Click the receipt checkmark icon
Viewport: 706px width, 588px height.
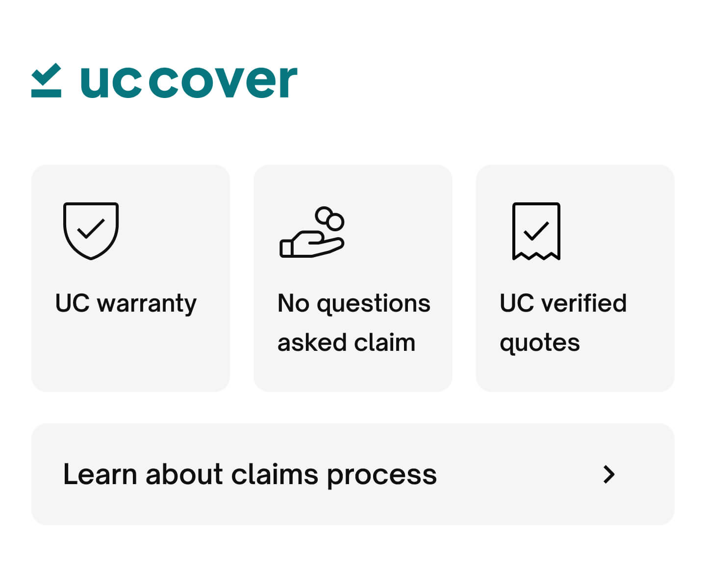(x=536, y=231)
